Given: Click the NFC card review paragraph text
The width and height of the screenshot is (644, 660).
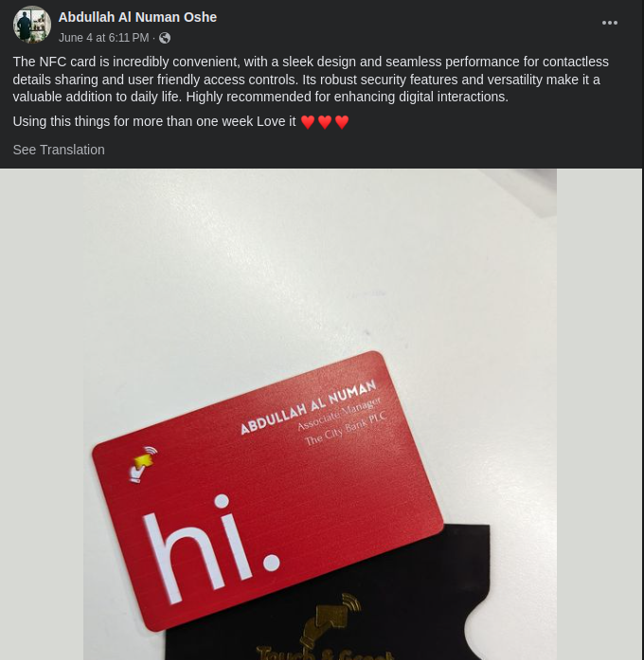Looking at the screenshot, I should pos(311,80).
